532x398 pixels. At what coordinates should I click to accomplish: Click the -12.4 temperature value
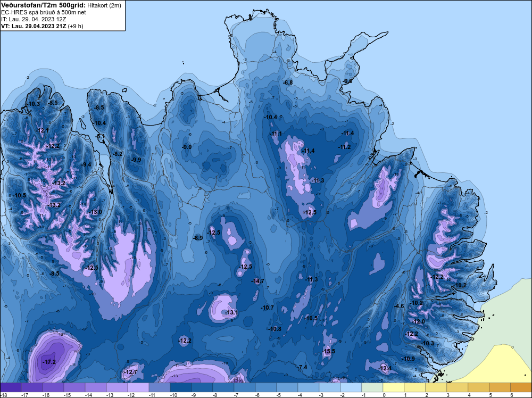tap(385, 369)
